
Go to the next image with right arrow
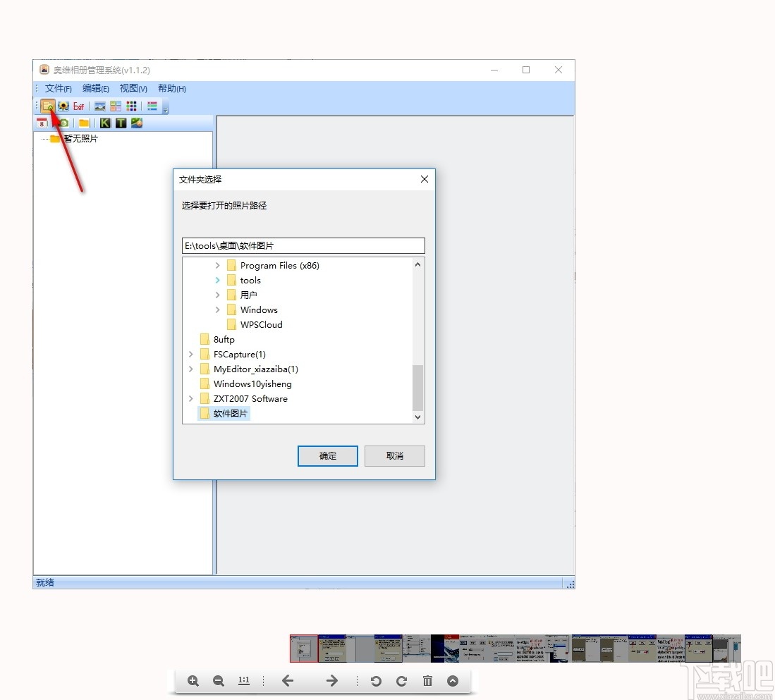click(x=332, y=681)
